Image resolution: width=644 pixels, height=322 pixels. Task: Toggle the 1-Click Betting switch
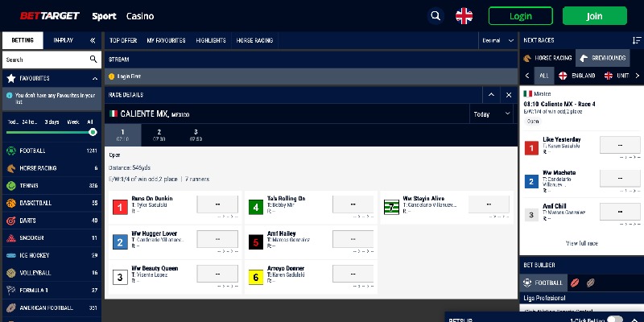[615, 320]
